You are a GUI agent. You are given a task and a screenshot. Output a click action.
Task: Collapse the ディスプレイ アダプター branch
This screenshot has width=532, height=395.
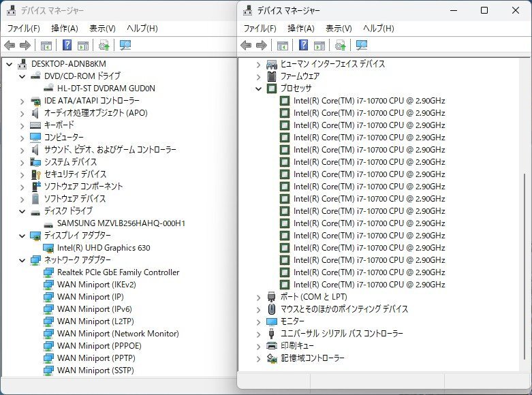[x=22, y=236]
